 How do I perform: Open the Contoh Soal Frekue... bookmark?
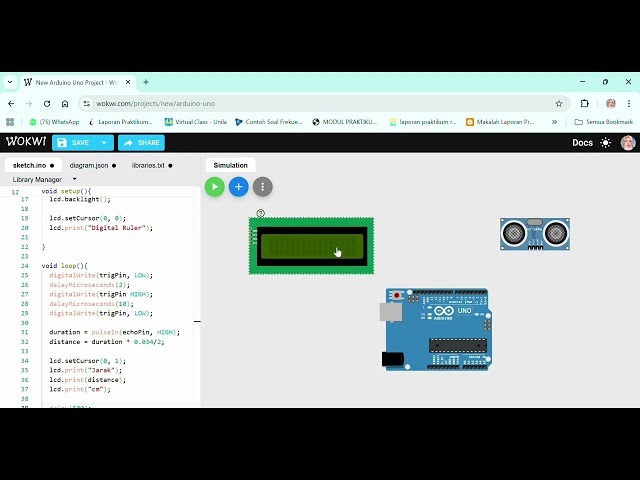(269, 122)
